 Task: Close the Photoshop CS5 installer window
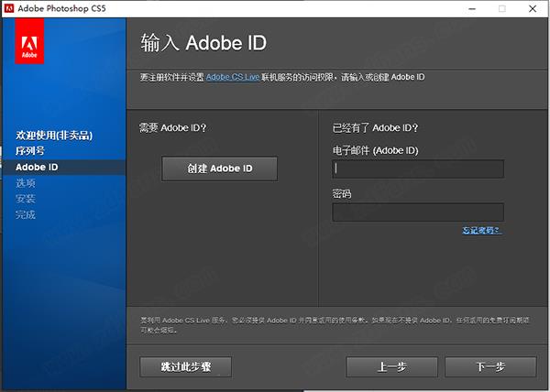[533, 8]
